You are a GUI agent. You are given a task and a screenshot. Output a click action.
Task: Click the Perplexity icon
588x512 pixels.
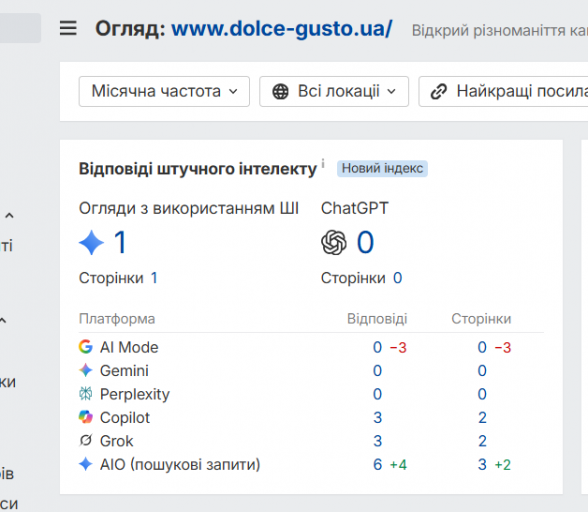point(86,394)
